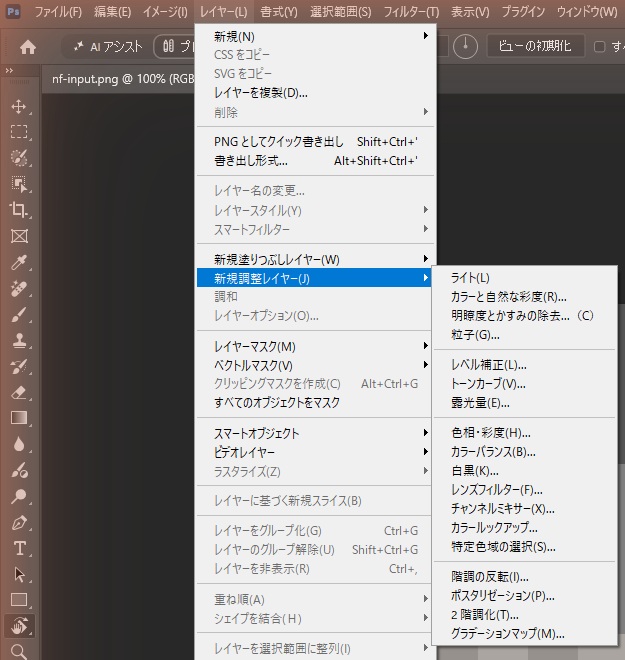Open the 新規(N) submenu
The height and width of the screenshot is (660, 625).
click(x=316, y=36)
